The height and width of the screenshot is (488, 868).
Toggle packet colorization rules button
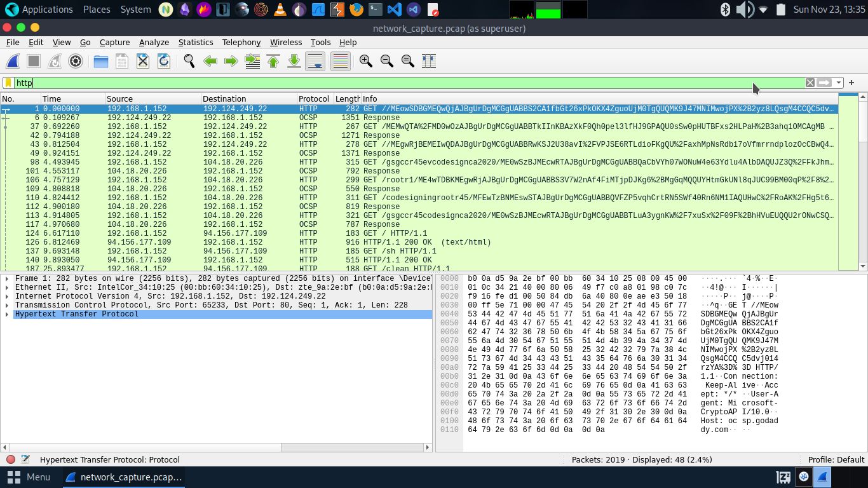(341, 61)
